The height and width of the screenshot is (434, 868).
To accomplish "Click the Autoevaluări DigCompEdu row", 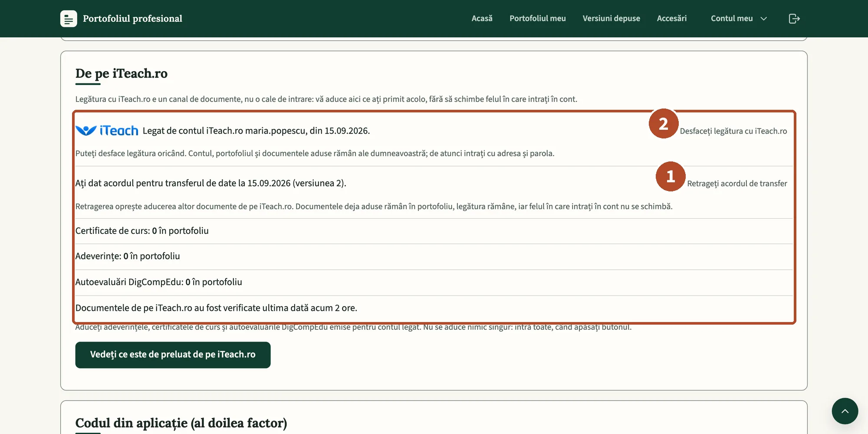I will [434, 283].
